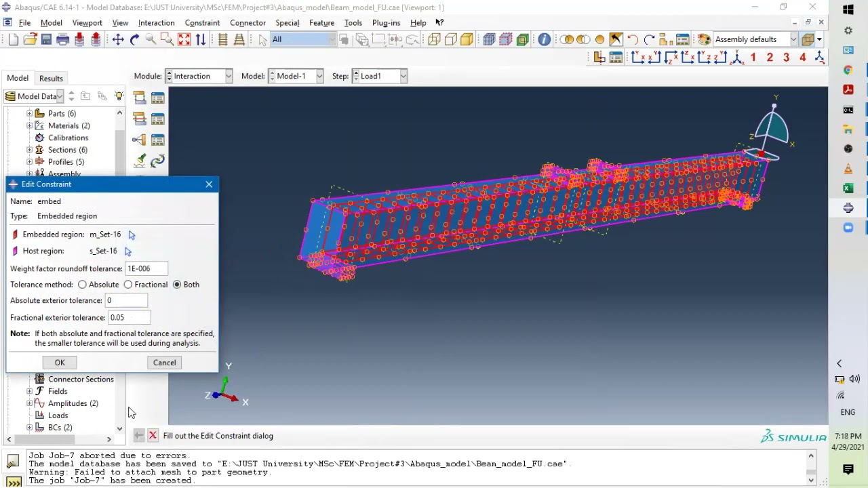This screenshot has height=488, width=868.
Task: Expand the Materials (2) tree node
Action: tap(29, 126)
